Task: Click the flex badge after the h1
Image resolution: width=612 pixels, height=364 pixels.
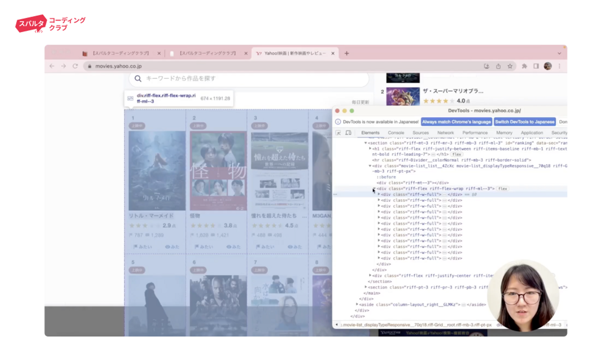Action: tap(457, 155)
